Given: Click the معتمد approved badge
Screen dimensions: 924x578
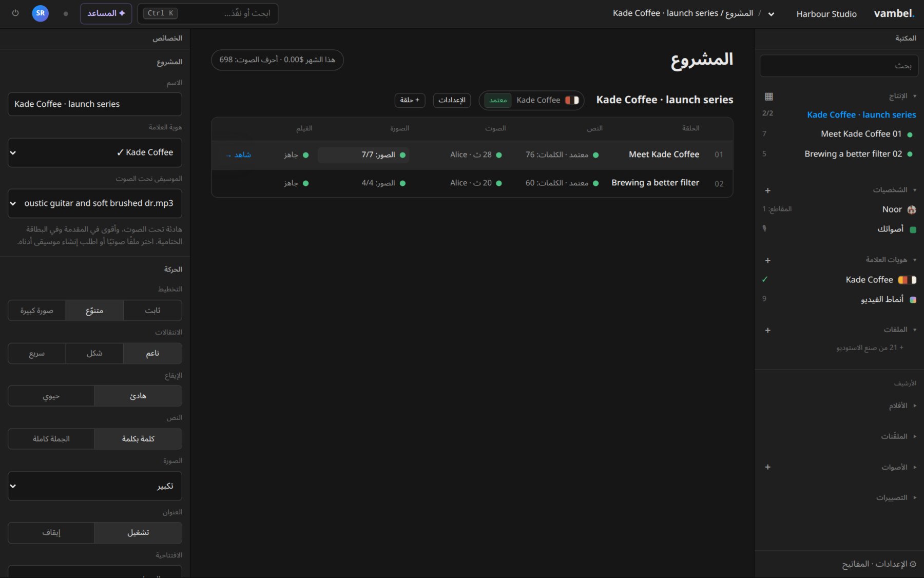Looking at the screenshot, I should pyautogui.click(x=498, y=100).
